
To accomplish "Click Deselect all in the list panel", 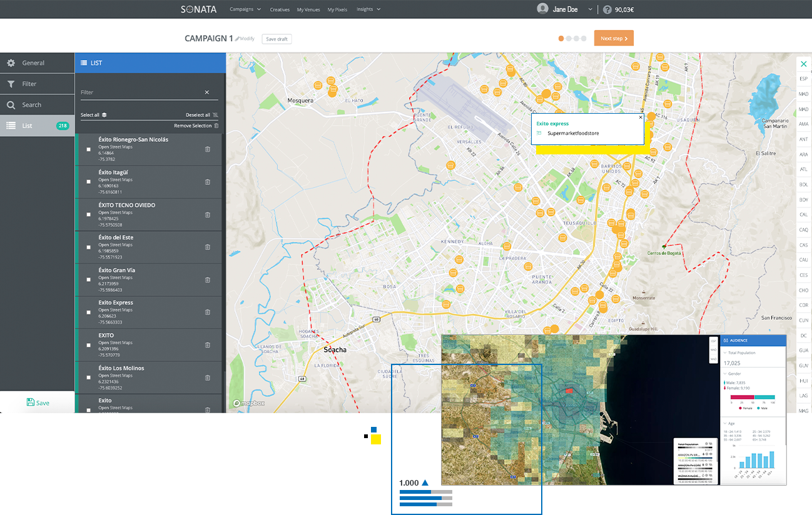I will point(202,115).
